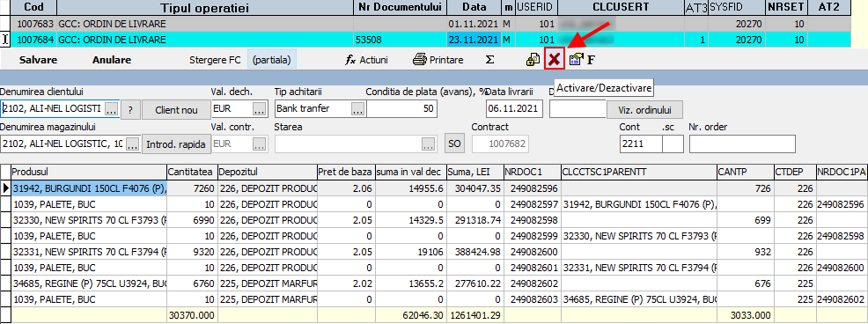Click the Activare/Dezactivare red X icon
This screenshot has width=868, height=324.
[x=554, y=60]
